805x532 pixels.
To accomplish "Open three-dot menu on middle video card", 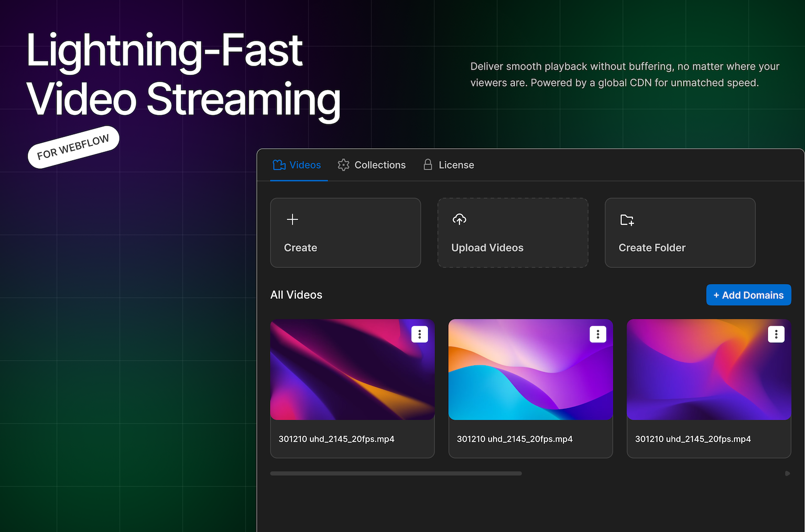I will [x=597, y=334].
